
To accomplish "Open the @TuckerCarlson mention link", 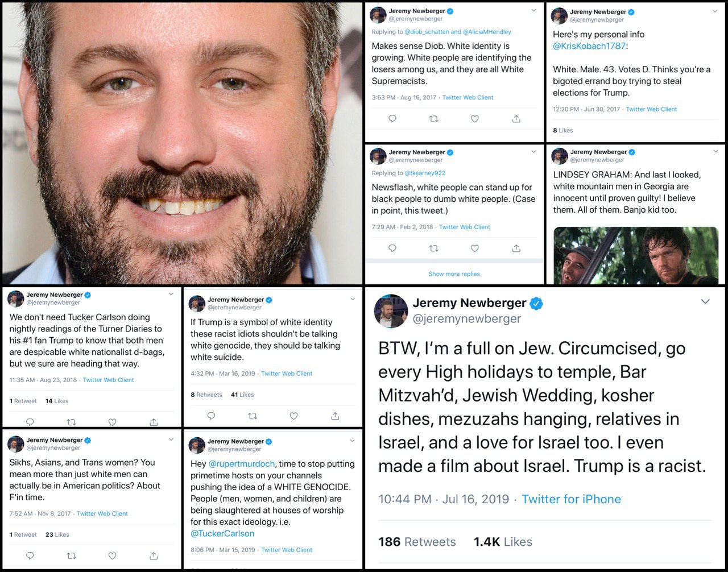I will (222, 533).
